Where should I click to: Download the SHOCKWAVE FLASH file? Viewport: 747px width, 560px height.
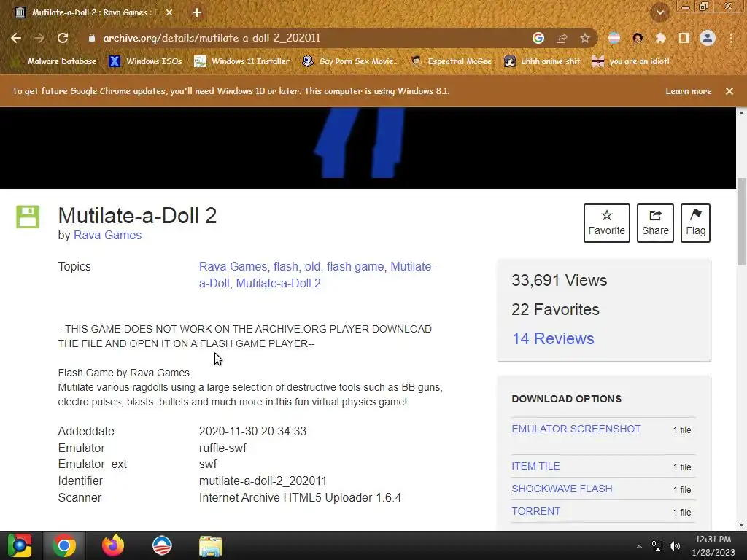[562, 489]
